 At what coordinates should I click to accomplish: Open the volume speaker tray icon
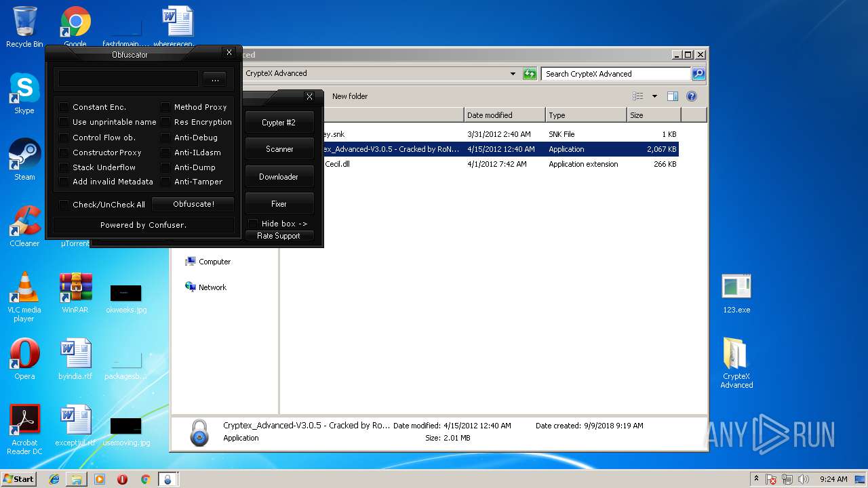pyautogui.click(x=804, y=479)
